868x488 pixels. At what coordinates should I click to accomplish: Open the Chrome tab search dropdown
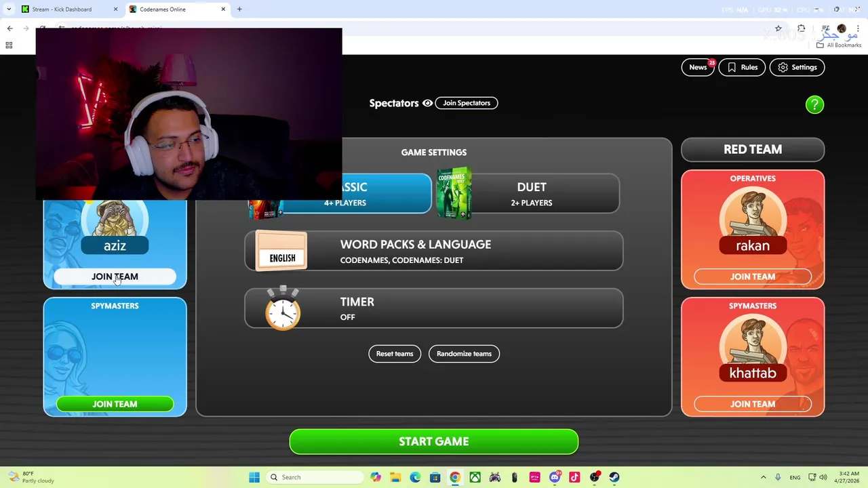click(9, 9)
